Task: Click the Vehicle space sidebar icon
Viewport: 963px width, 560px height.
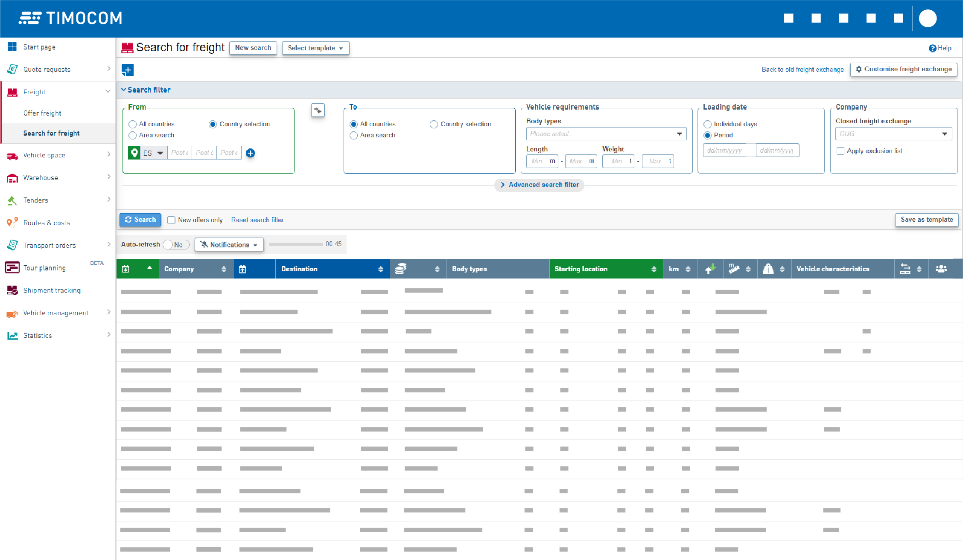Action: coord(12,155)
